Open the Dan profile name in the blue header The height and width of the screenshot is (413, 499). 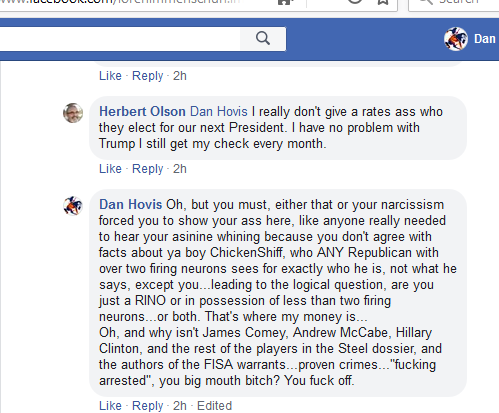click(x=485, y=39)
